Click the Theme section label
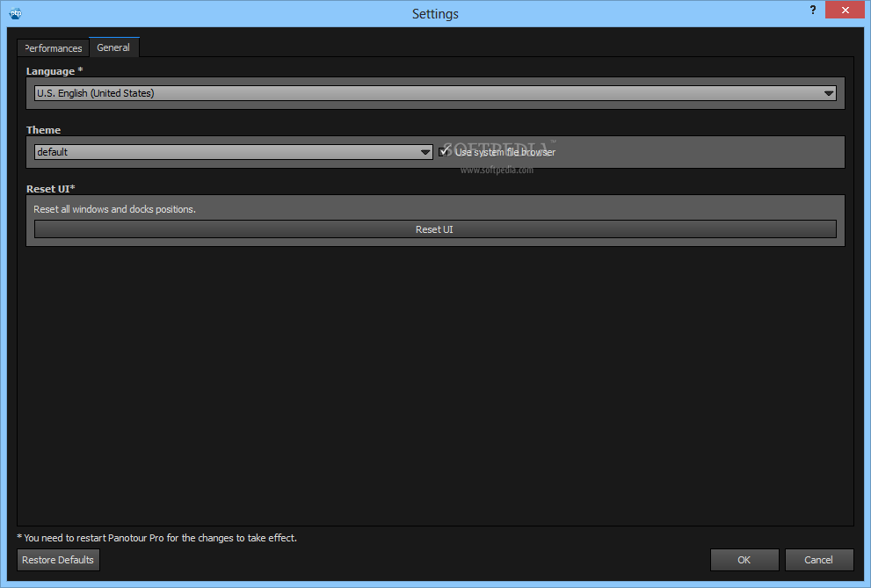 click(x=43, y=130)
